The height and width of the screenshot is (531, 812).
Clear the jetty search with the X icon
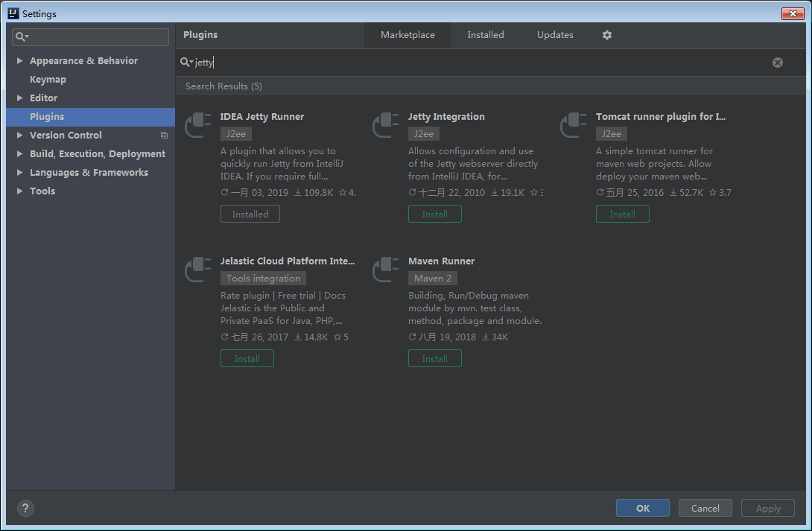click(778, 62)
